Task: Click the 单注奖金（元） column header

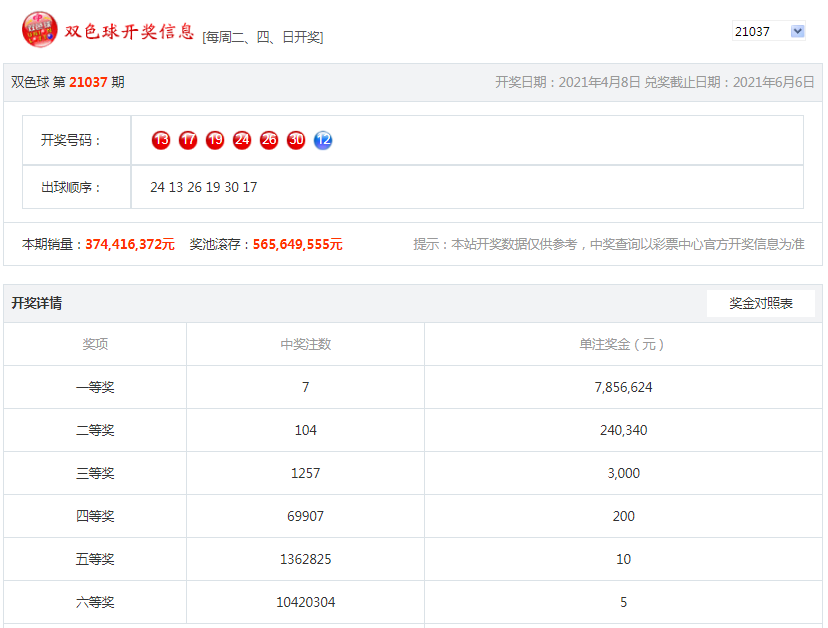Action: click(622, 344)
